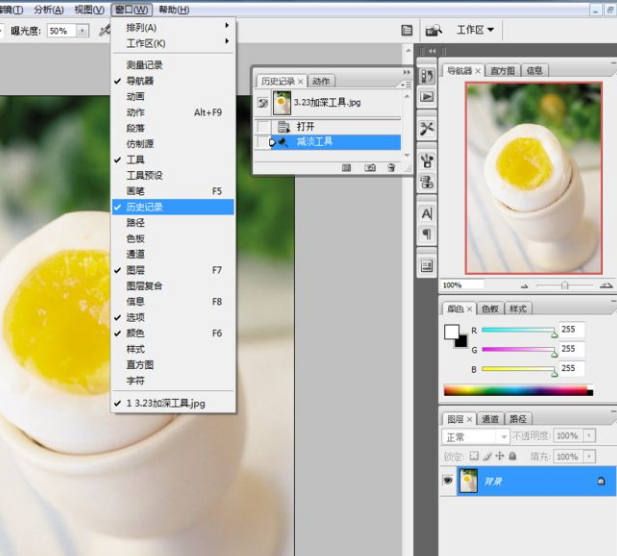The height and width of the screenshot is (556, 617).
Task: Click the Brushes panel icon in the dock strip
Action: (427, 160)
